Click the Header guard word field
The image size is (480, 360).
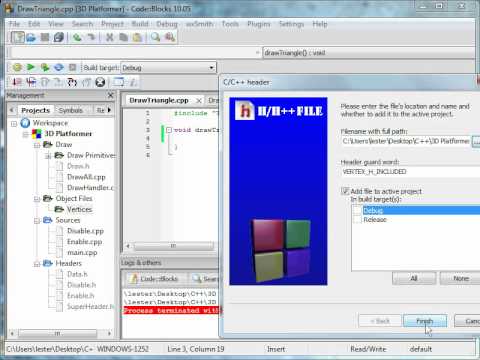(x=410, y=172)
